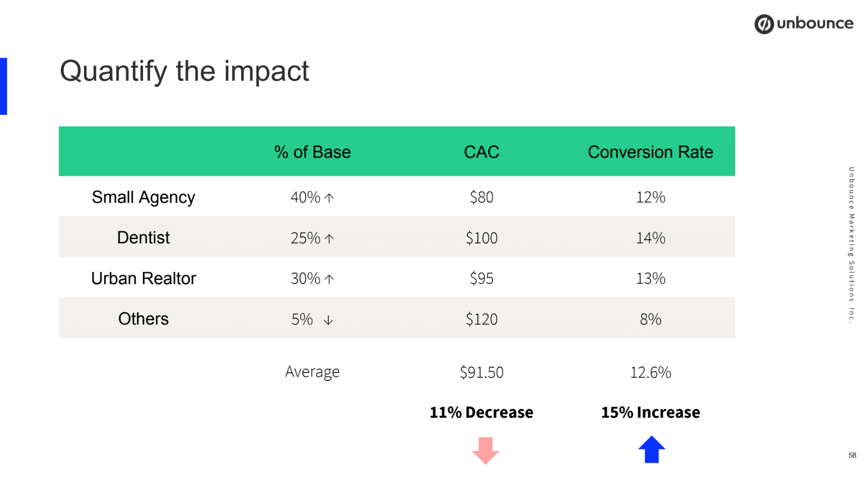This screenshot has height=488, width=868.
Task: Select the 'Quantify the impact' title
Action: [x=184, y=71]
